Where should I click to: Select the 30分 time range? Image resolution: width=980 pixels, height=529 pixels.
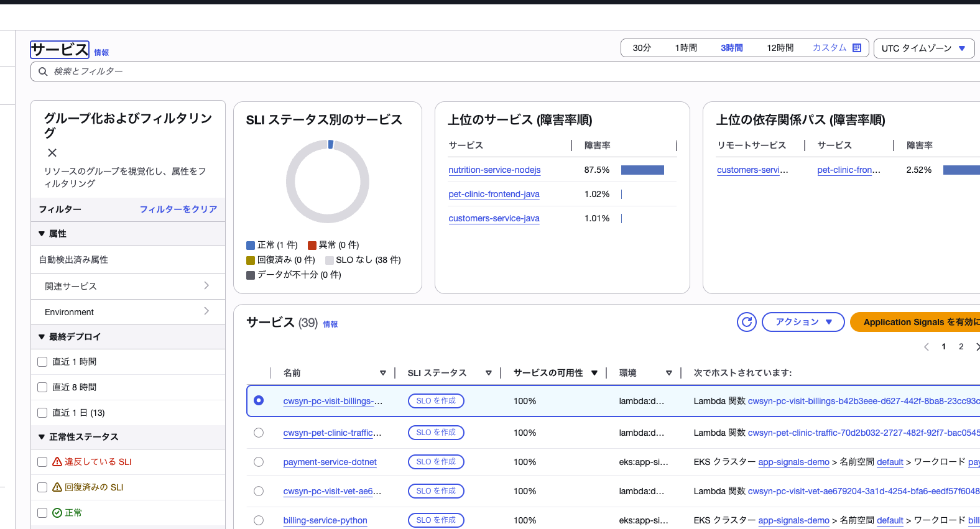642,48
